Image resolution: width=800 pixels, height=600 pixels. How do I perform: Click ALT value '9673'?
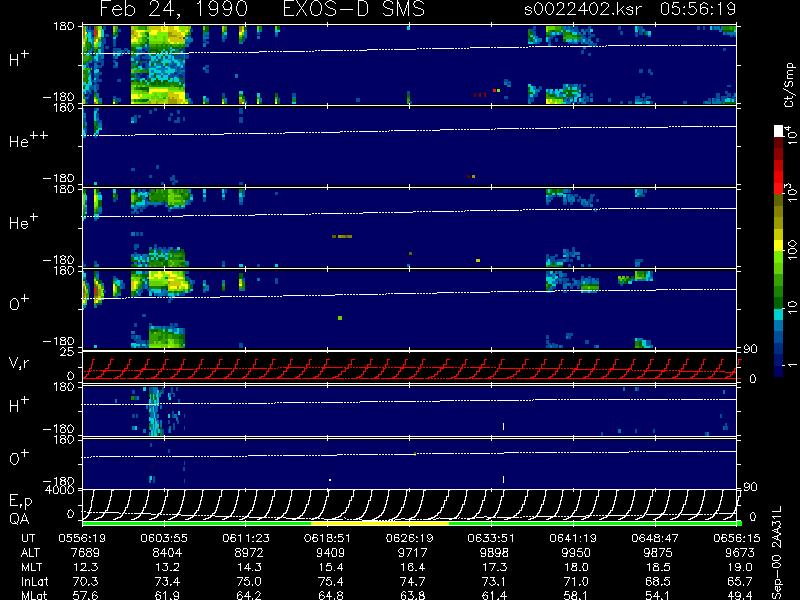(x=740, y=553)
